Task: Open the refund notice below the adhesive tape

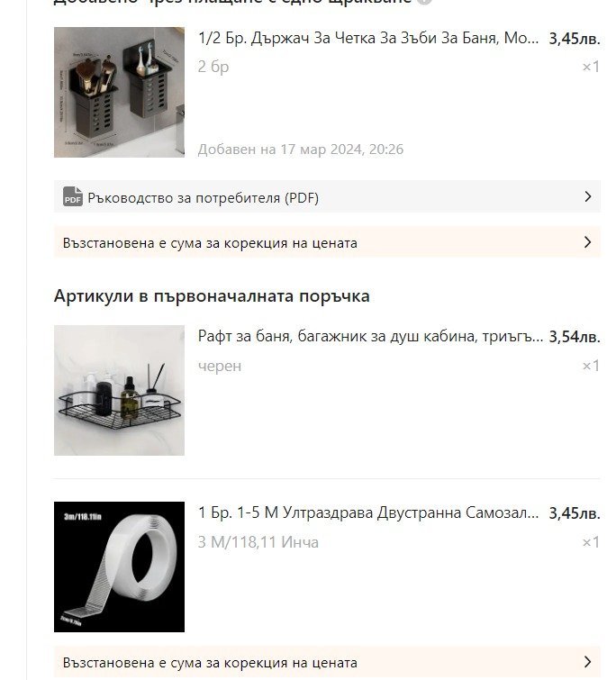Action: [327, 662]
